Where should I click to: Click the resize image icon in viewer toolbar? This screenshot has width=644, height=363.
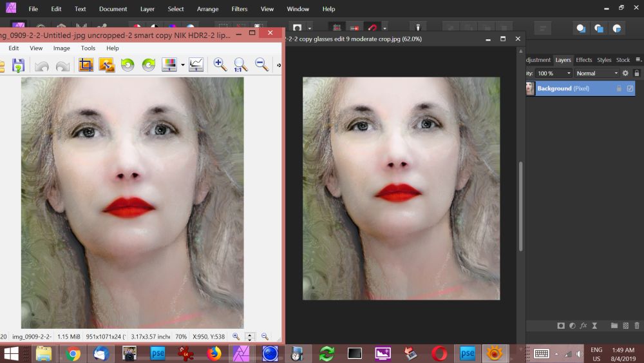[x=106, y=64]
